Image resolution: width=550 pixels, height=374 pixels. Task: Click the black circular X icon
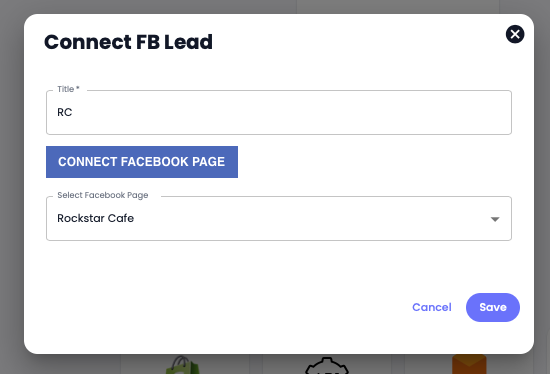(x=515, y=34)
